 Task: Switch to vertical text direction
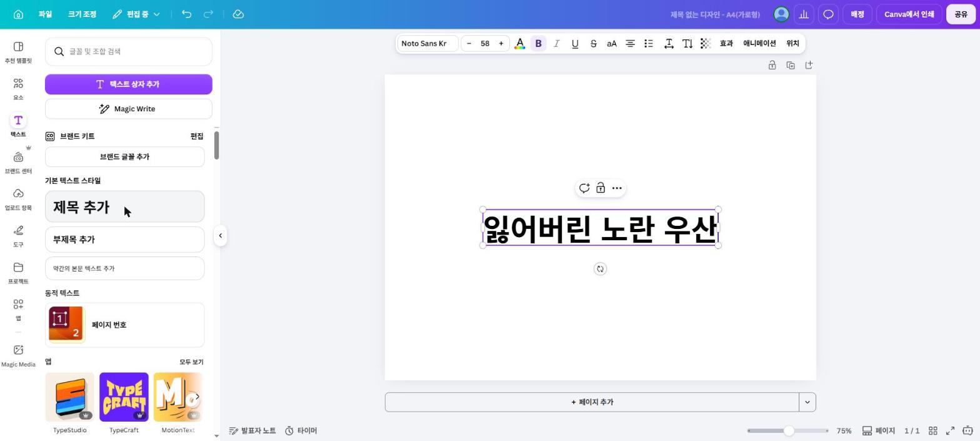coord(687,43)
